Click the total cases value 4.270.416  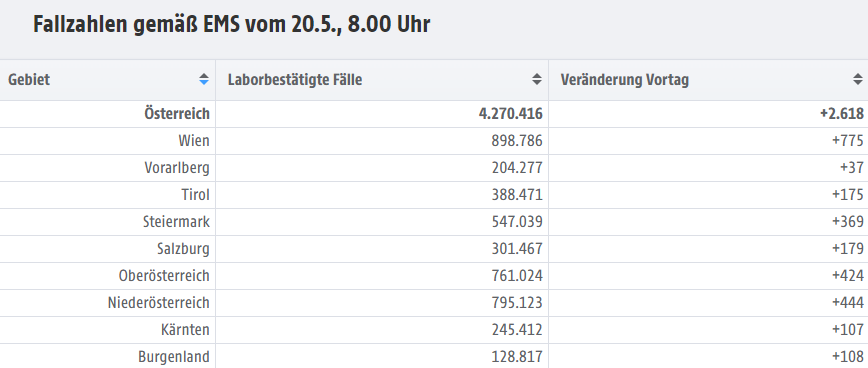coord(510,113)
